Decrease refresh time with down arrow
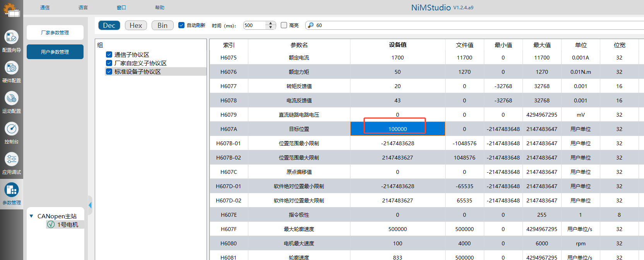The height and width of the screenshot is (260, 644). click(271, 27)
